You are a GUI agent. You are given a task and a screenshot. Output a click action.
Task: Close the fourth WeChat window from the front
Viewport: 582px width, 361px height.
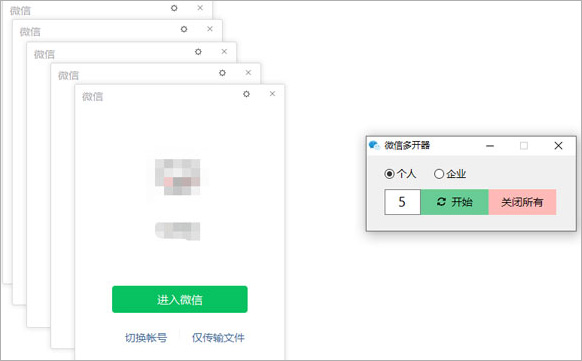210,29
